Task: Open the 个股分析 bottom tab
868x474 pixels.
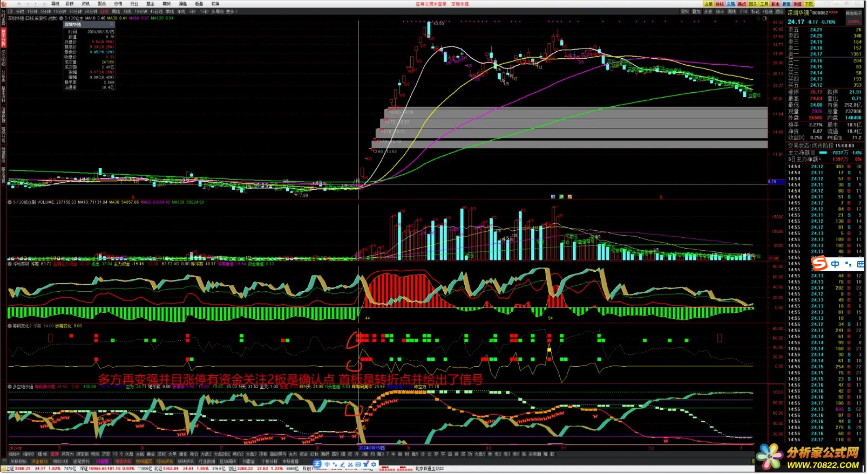Action: point(269,462)
